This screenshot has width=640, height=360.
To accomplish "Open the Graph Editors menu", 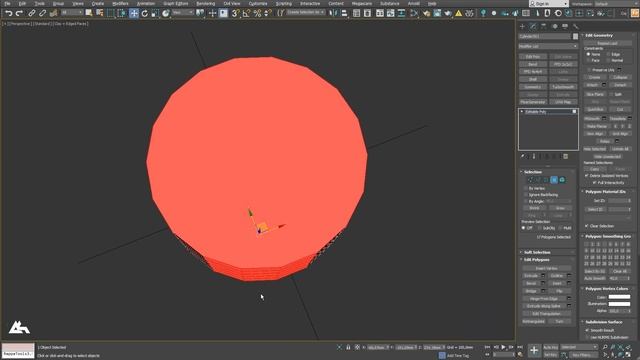I will [x=176, y=4].
